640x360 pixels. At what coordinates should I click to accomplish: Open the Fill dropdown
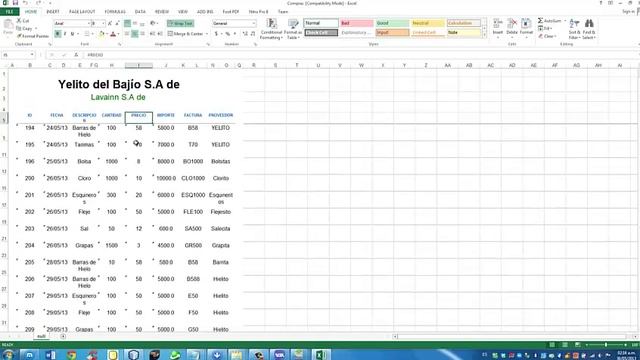[545, 29]
